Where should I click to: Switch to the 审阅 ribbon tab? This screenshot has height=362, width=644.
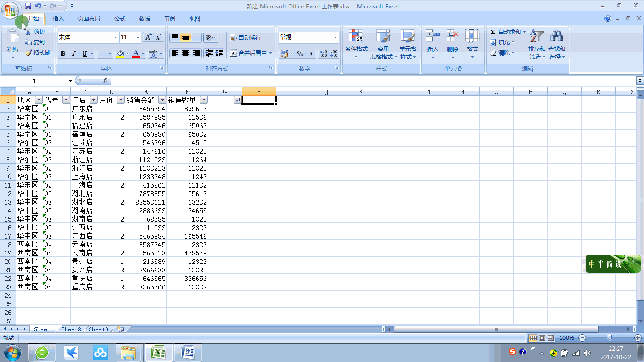(170, 19)
